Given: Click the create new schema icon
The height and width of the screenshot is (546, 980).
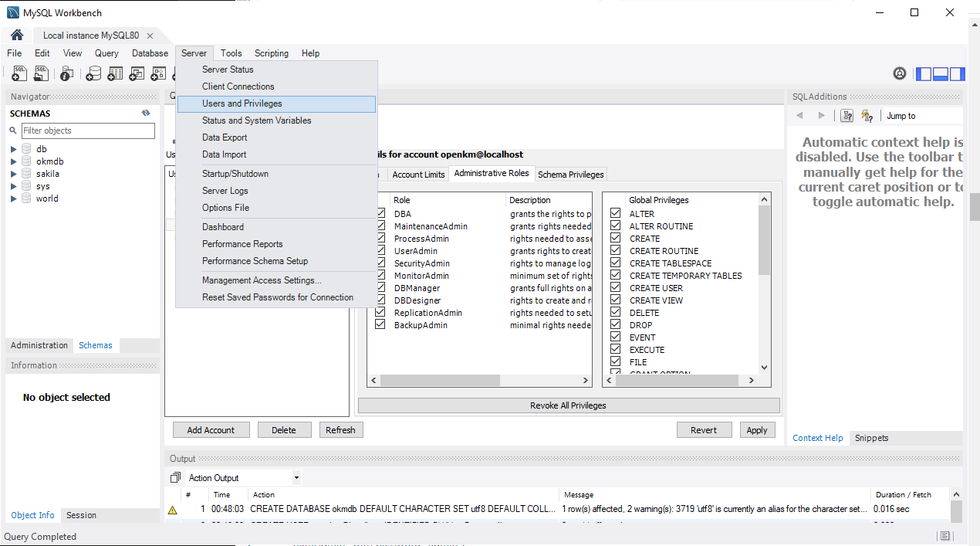Looking at the screenshot, I should pyautogui.click(x=93, y=74).
